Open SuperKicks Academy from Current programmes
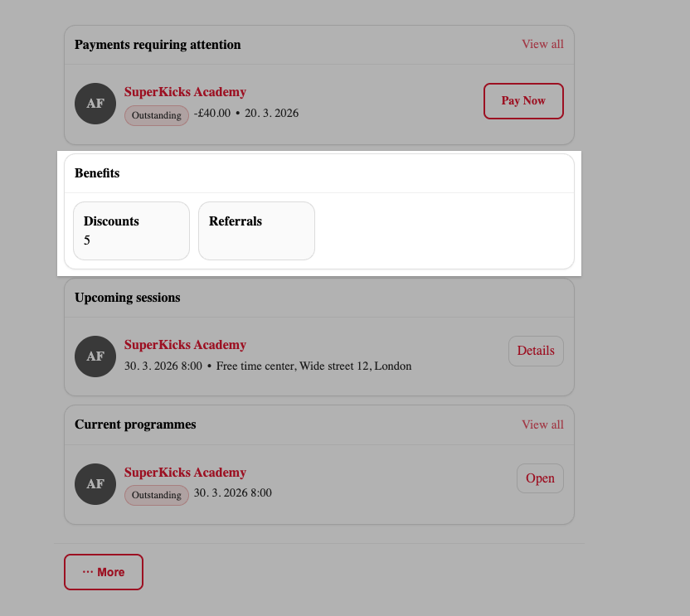Viewport: 690px width, 616px height. (x=185, y=472)
